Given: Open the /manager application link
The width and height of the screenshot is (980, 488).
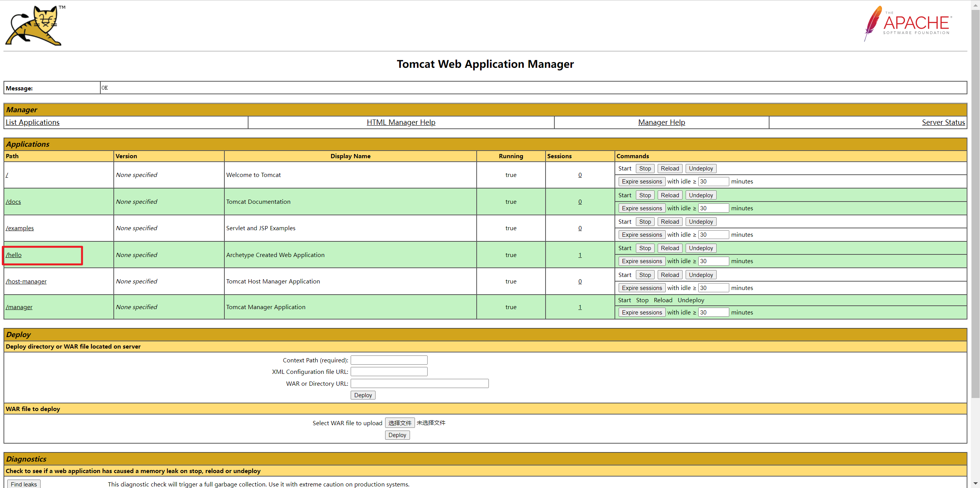Looking at the screenshot, I should point(19,307).
